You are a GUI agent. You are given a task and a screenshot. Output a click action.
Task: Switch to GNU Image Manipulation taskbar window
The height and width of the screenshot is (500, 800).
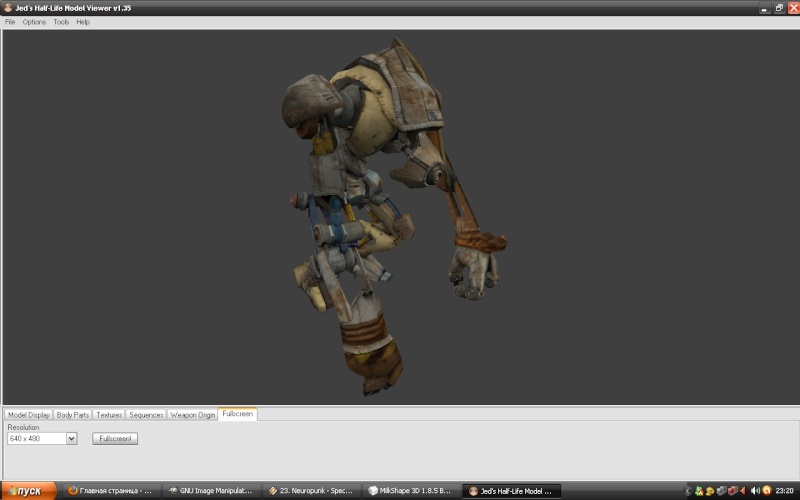[x=213, y=491]
